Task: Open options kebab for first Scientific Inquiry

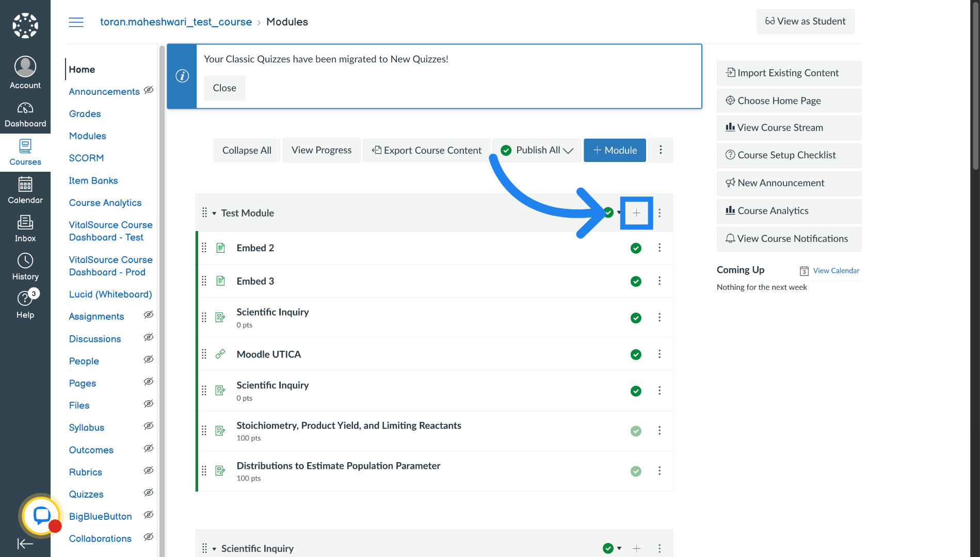Action: tap(660, 318)
